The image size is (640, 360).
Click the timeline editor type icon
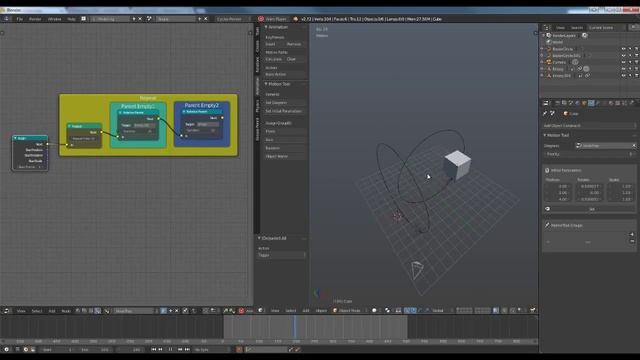click(6, 350)
